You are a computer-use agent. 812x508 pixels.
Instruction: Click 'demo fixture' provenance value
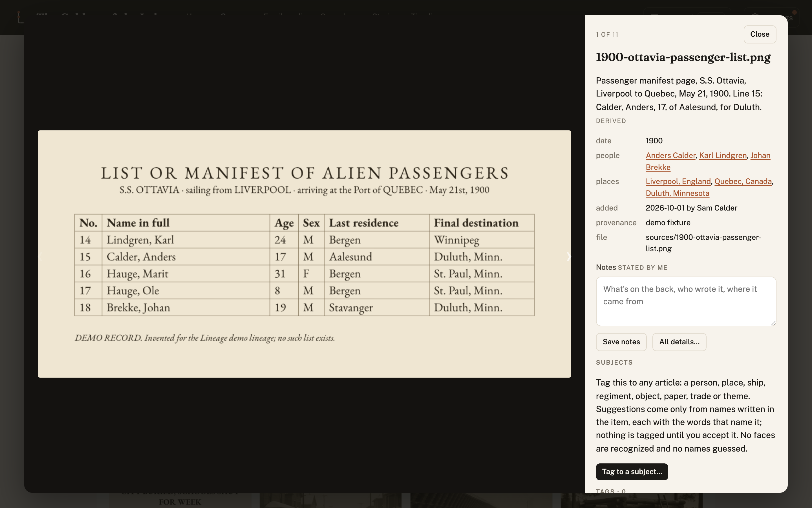(x=668, y=223)
